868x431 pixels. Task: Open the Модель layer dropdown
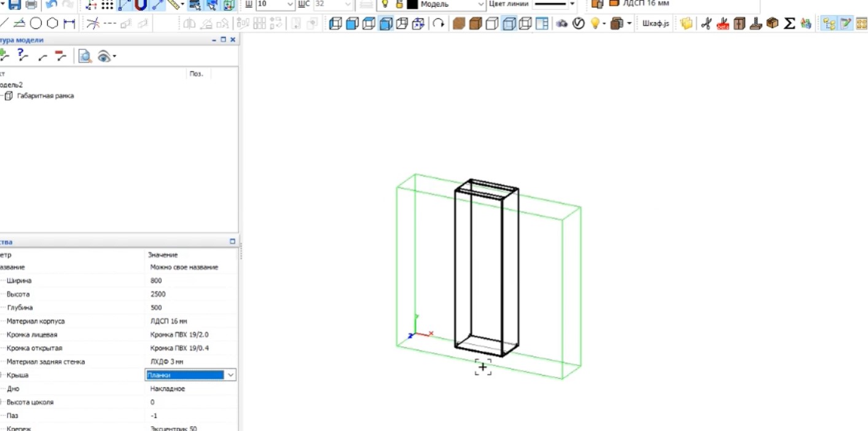pos(481,4)
